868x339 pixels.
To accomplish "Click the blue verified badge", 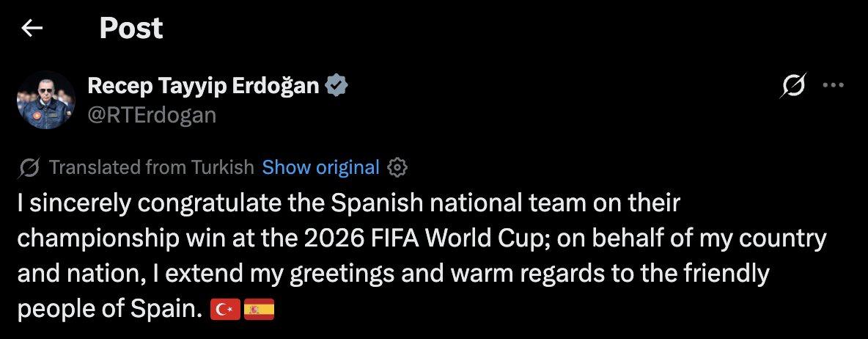I will 336,87.
